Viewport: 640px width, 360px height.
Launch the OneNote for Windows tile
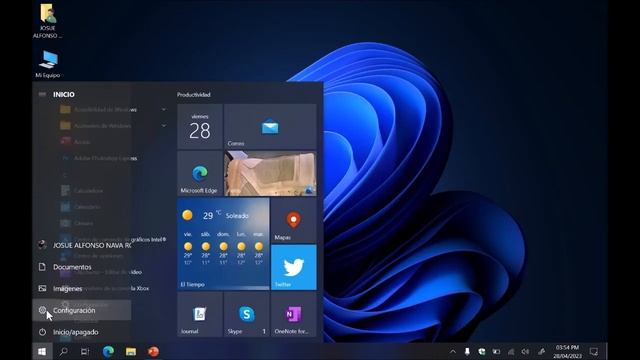coord(293,314)
